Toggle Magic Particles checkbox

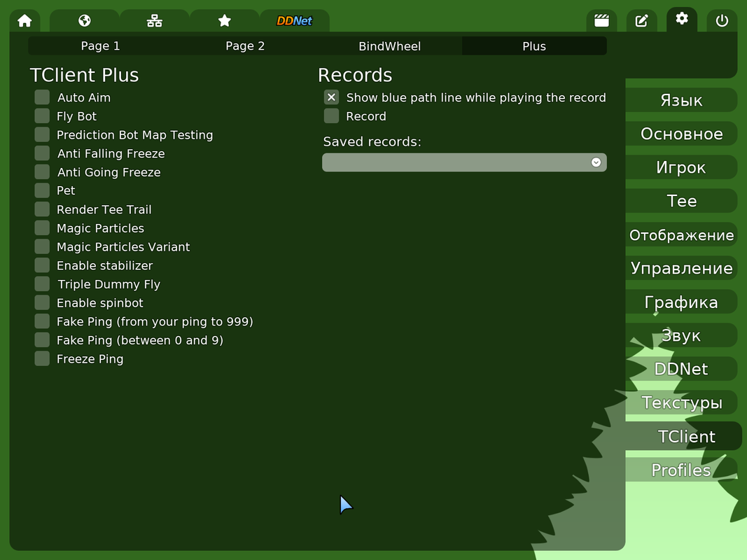tap(42, 227)
